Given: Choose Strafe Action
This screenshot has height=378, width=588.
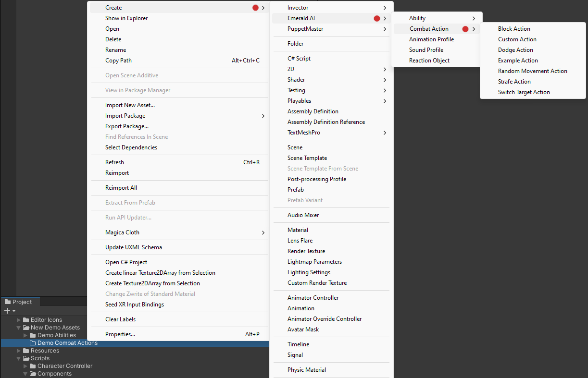Looking at the screenshot, I should pos(533,82).
